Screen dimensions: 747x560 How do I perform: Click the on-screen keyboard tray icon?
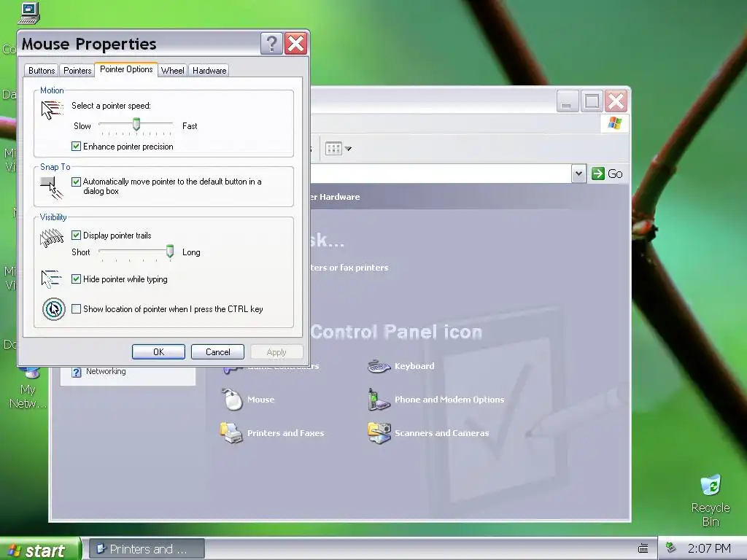(643, 548)
